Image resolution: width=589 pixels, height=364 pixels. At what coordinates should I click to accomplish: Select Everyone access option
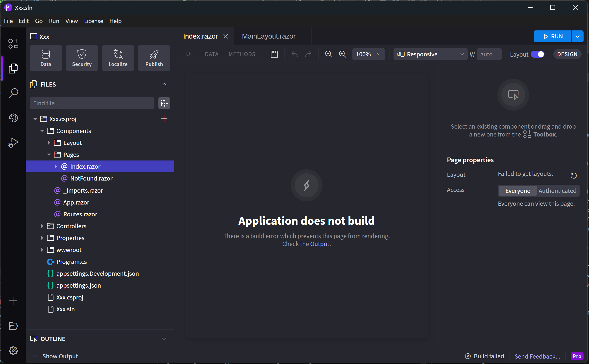517,191
